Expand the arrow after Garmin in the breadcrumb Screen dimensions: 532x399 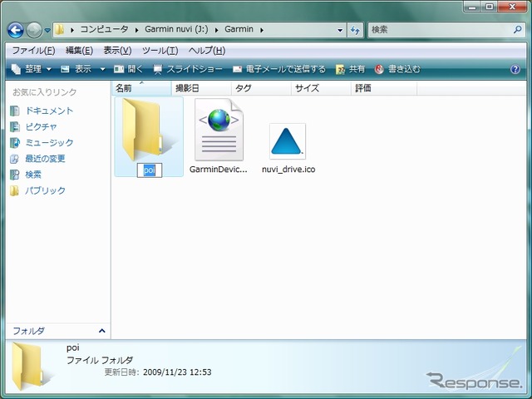coord(262,30)
